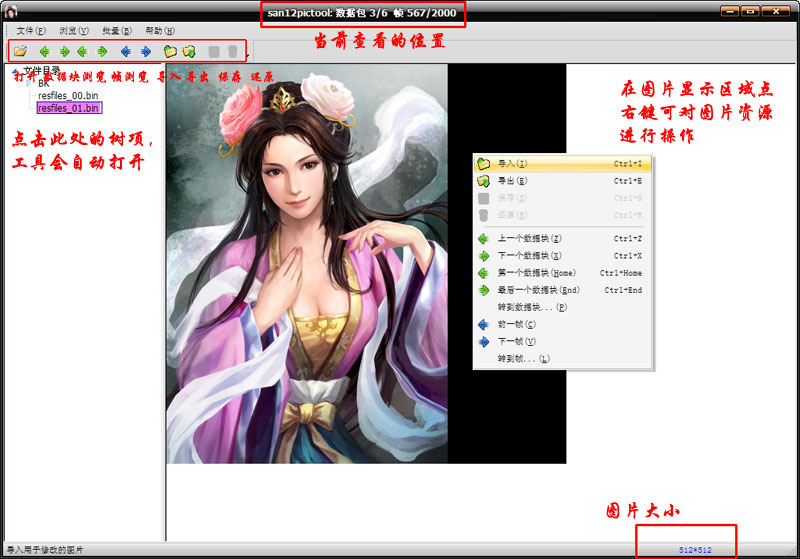Select 转到数据块...(P) in context menu
The height and width of the screenshot is (559, 800).
click(532, 307)
